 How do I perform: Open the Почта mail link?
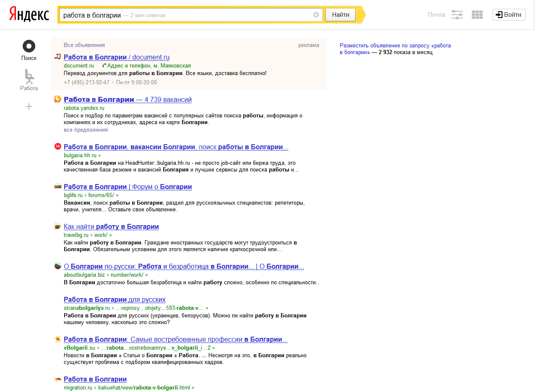tap(436, 15)
